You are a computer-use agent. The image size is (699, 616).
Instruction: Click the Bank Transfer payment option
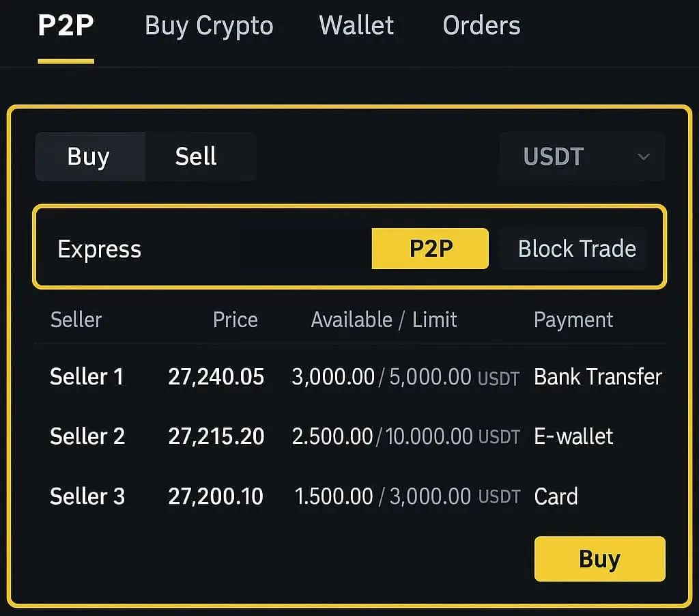pos(598,377)
